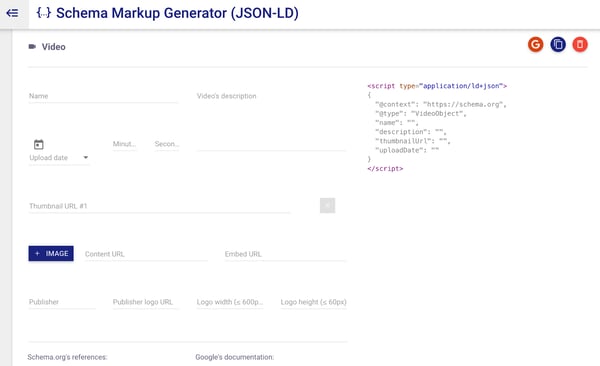Screen dimensions: 600x366
Task: Remove thumbnail URL #1 with the X button
Action: coord(328,206)
